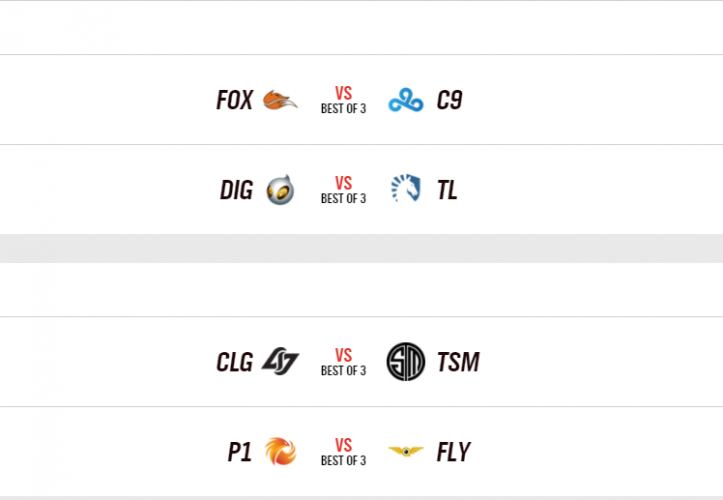The height and width of the screenshot is (500, 723).
Task: Click the Echo Fox team logo
Action: [280, 100]
